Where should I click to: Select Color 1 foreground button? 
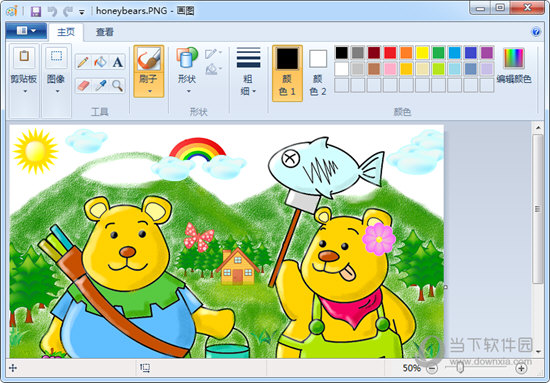pyautogui.click(x=287, y=73)
